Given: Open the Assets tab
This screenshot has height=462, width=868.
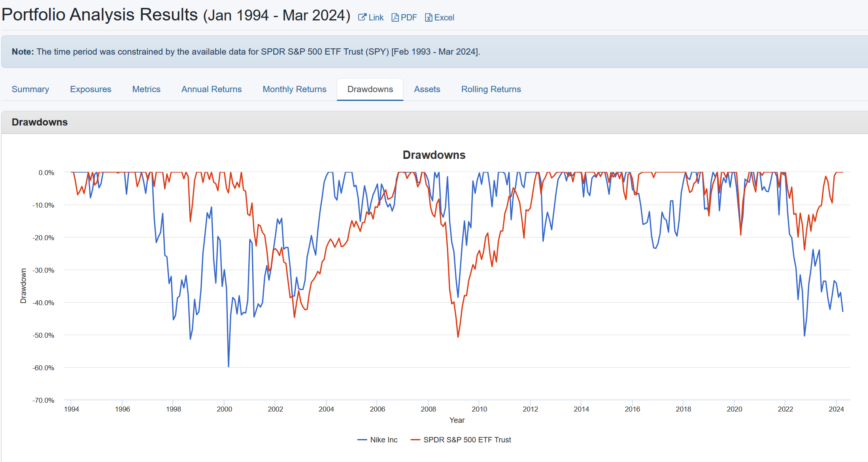Looking at the screenshot, I should 427,89.
